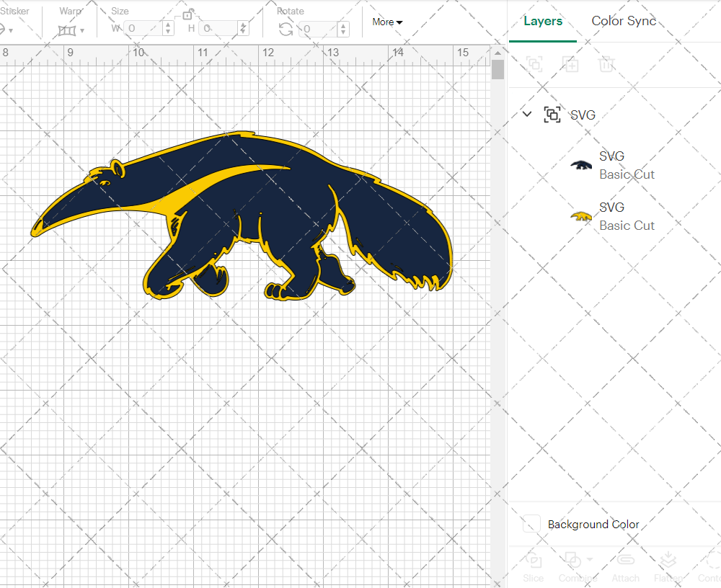Click the group layers icon
The width and height of the screenshot is (721, 588).
534,64
